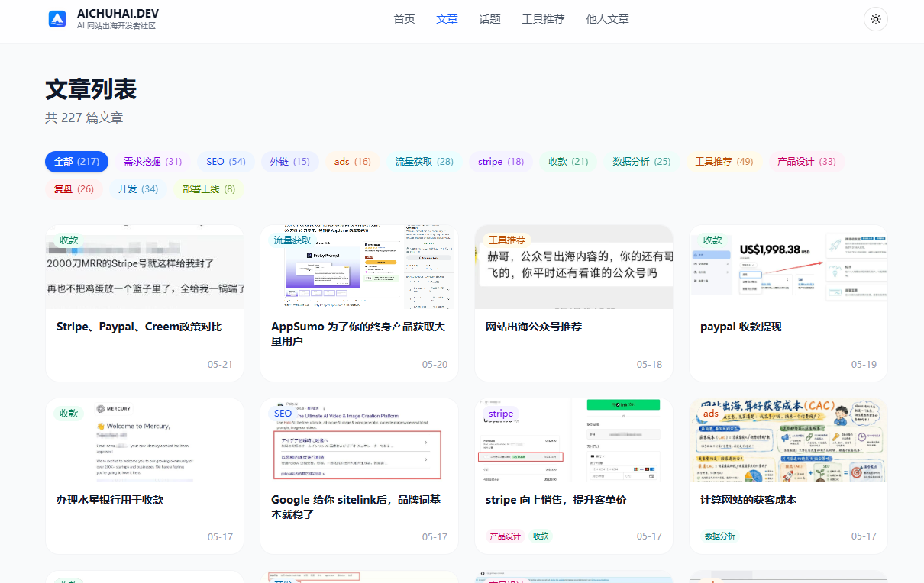The image size is (924, 583).
Task: Open the 首页 nav item
Action: tap(404, 19)
